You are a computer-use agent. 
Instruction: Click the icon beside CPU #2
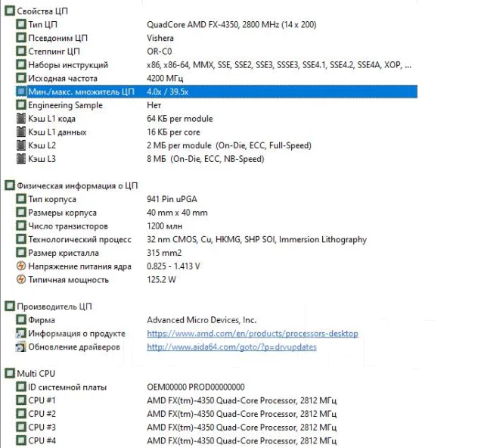coord(21,414)
